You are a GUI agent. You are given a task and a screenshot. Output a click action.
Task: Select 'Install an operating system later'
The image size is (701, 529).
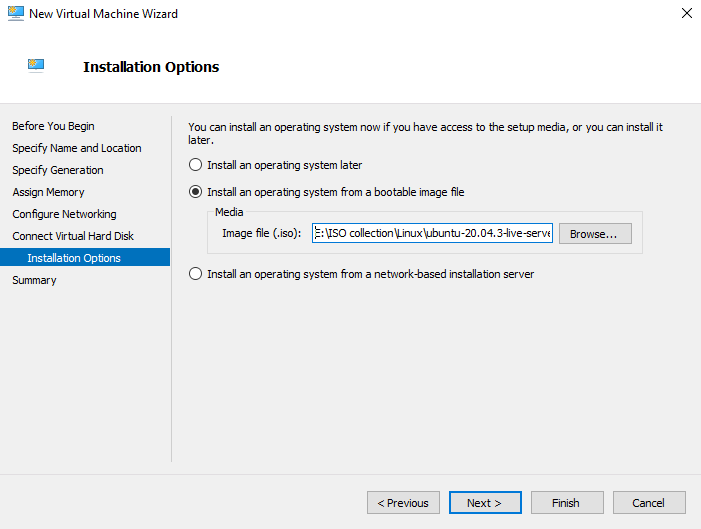[196, 165]
